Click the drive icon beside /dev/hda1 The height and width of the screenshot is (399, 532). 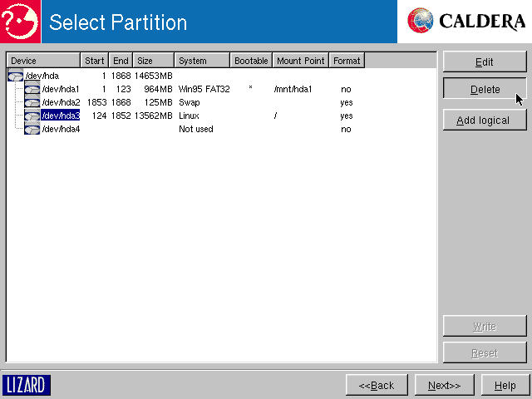tap(32, 89)
